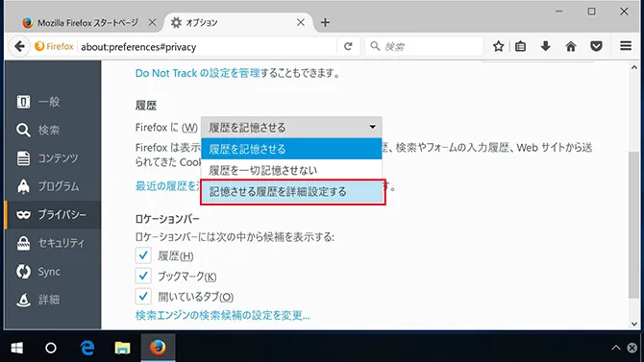Viewport: 644px width, 362px height.
Task: Open the hamburger menu icon
Action: click(x=626, y=46)
